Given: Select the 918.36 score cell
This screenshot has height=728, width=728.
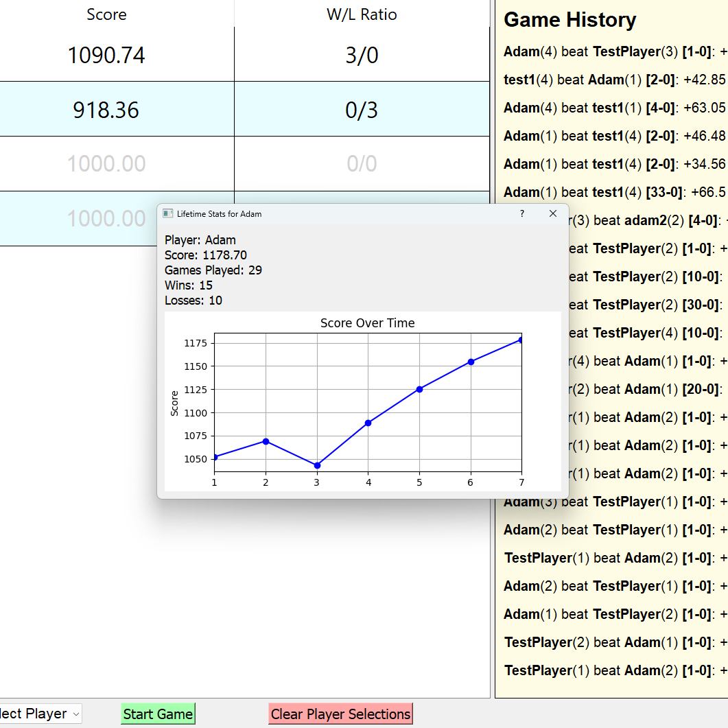Looking at the screenshot, I should [x=106, y=110].
